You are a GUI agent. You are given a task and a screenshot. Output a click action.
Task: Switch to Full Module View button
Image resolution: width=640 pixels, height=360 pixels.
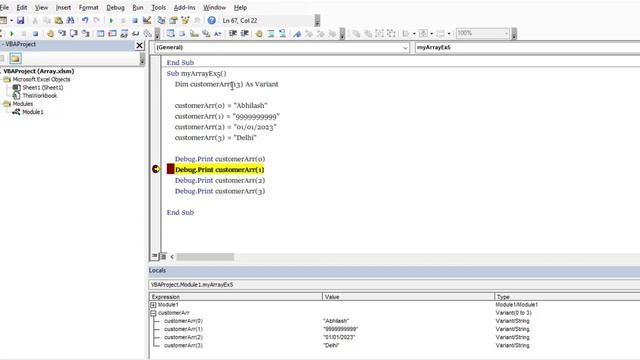click(163, 256)
